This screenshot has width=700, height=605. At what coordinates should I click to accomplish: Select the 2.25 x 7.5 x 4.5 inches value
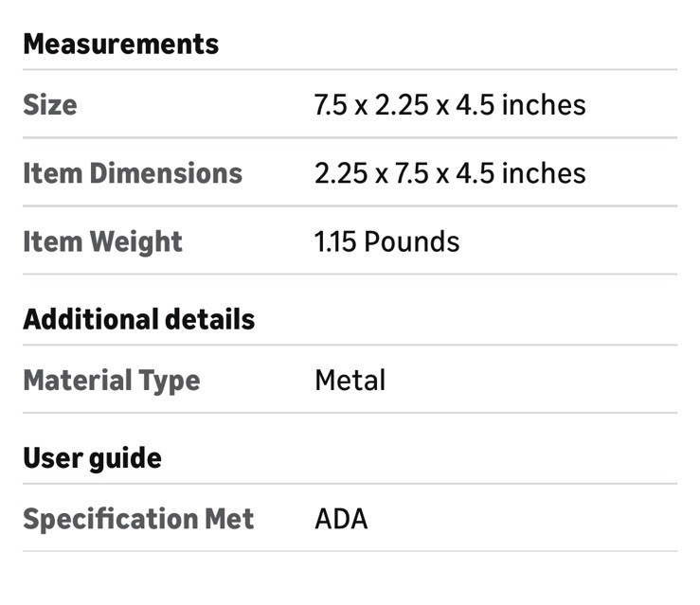click(450, 173)
